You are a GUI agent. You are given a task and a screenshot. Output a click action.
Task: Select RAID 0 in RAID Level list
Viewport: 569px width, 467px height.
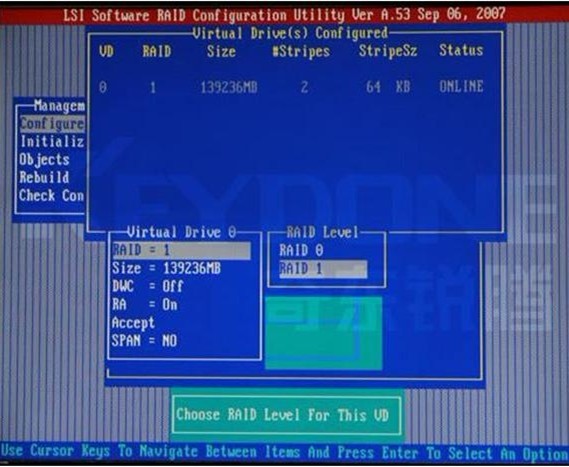(x=301, y=250)
